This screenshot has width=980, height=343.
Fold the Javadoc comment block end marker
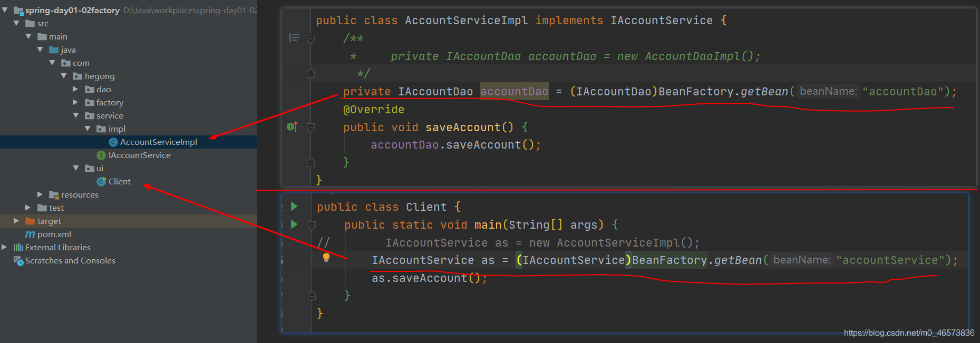[x=311, y=73]
